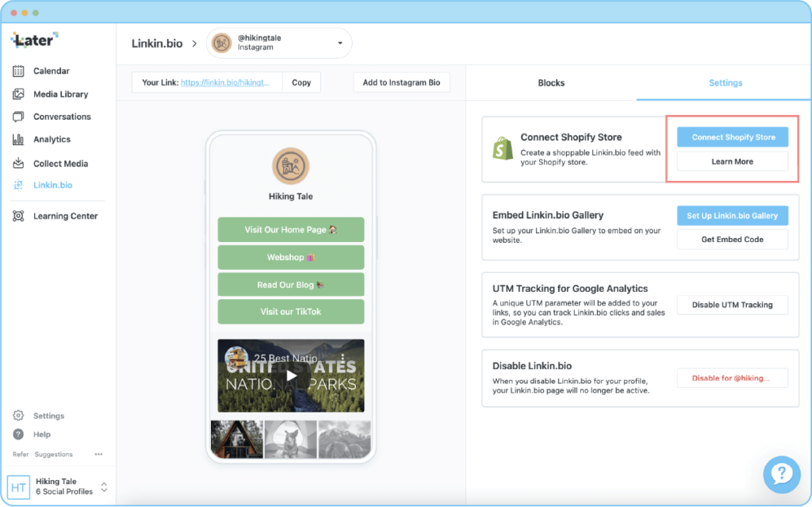
Task: Click the Webshop preview button
Action: [291, 257]
